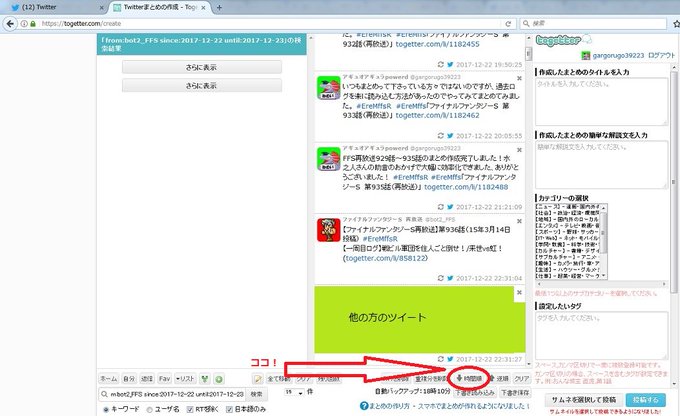Click the 下書き保存 button
680x416 pixels.
coord(515,393)
